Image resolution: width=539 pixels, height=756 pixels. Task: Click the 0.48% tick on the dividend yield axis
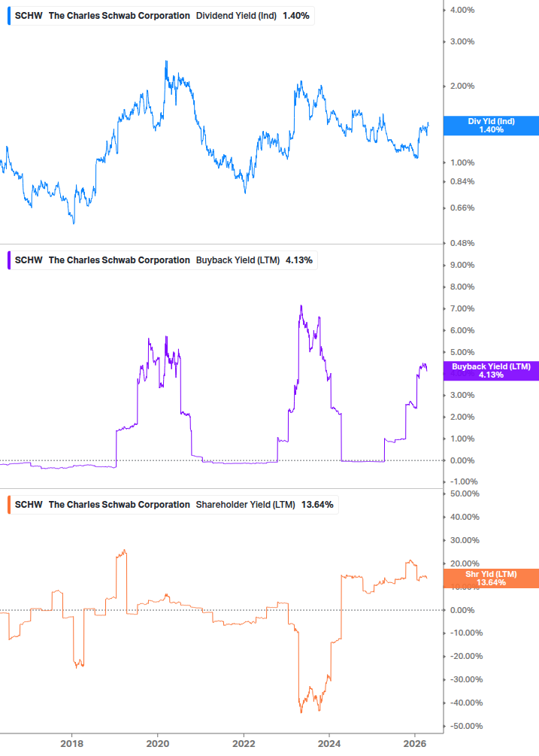(x=462, y=243)
